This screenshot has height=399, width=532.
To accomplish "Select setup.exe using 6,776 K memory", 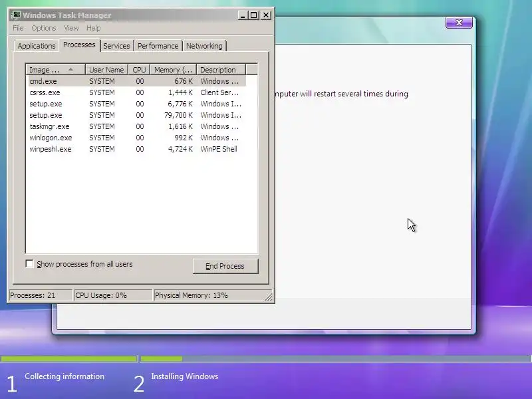I will click(136, 104).
